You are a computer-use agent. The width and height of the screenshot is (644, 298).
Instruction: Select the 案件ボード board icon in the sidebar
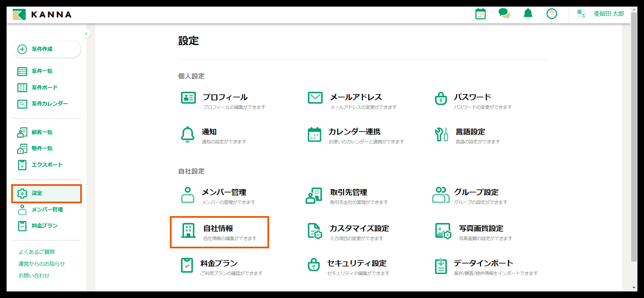pos(22,87)
